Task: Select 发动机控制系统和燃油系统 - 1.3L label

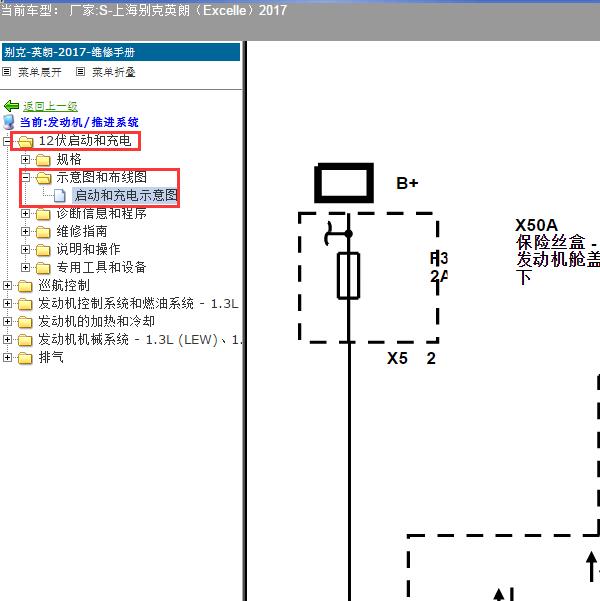Action: 138,304
